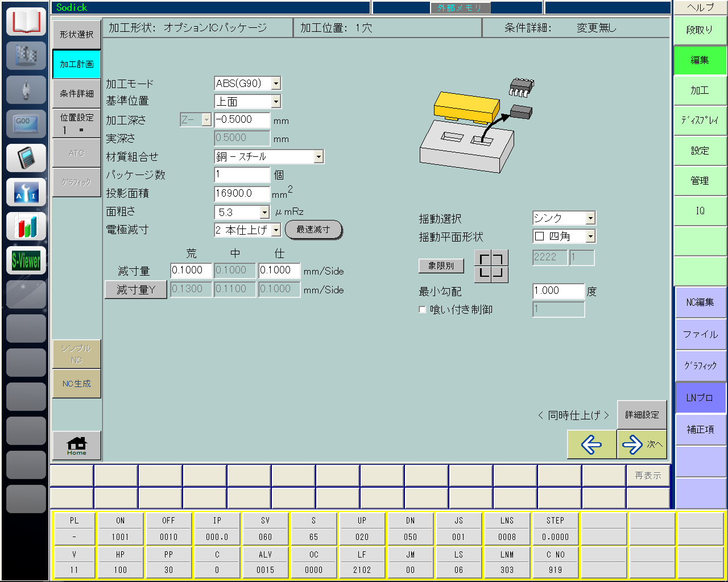Click the checkered flag sidebar icon
The width and height of the screenshot is (728, 582).
click(26, 56)
